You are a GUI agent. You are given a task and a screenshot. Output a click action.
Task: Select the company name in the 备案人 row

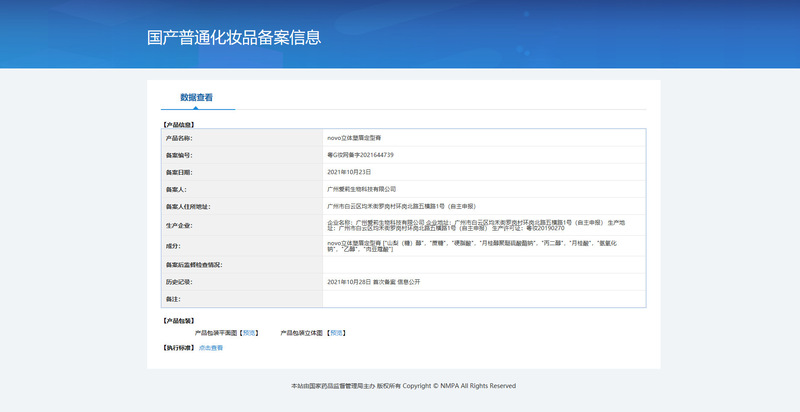point(361,189)
